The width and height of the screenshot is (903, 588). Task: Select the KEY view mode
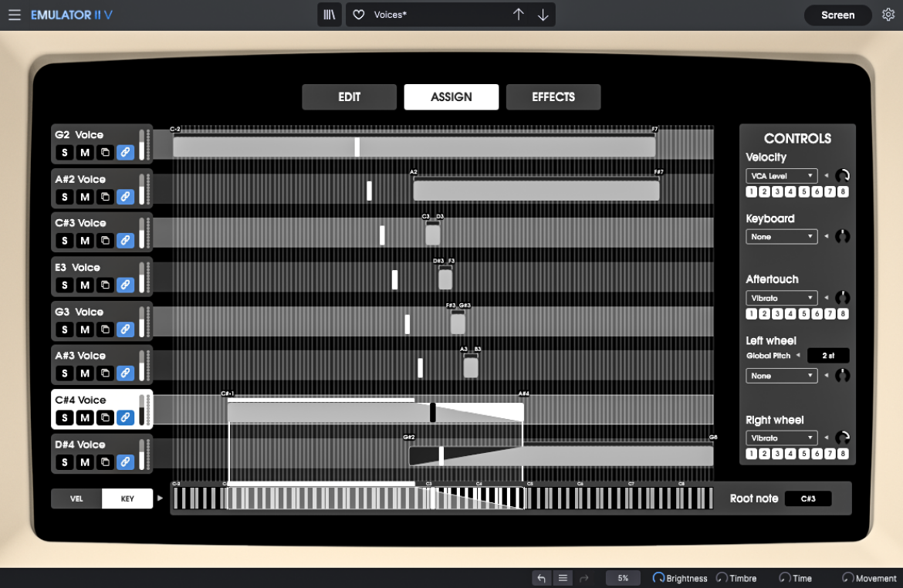click(x=127, y=498)
